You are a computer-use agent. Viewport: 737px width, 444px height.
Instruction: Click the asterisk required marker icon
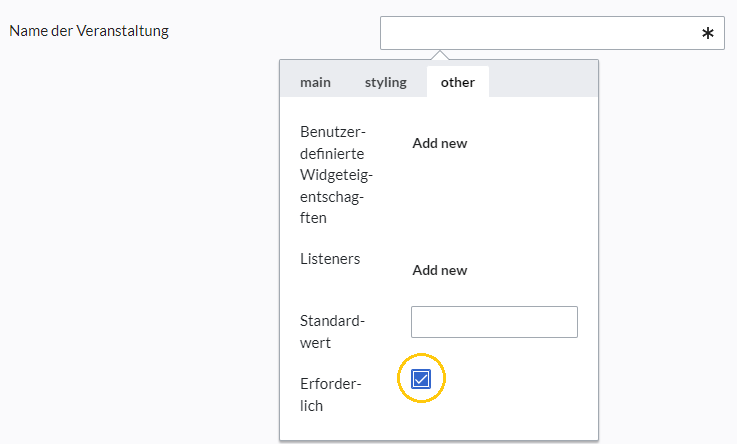click(x=707, y=33)
